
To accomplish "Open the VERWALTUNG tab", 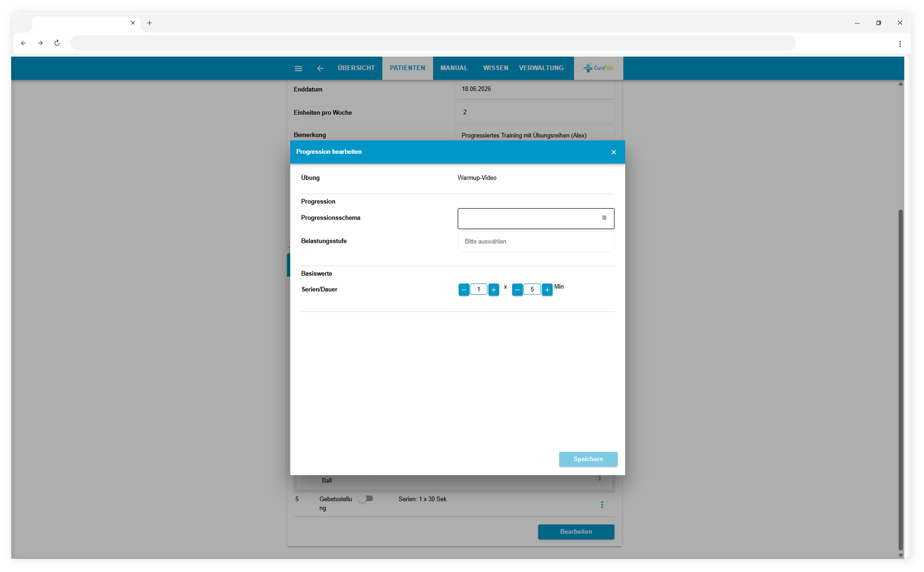I will (x=541, y=68).
